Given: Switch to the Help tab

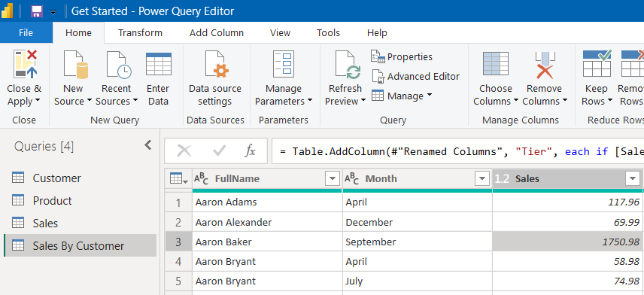Looking at the screenshot, I should point(377,33).
